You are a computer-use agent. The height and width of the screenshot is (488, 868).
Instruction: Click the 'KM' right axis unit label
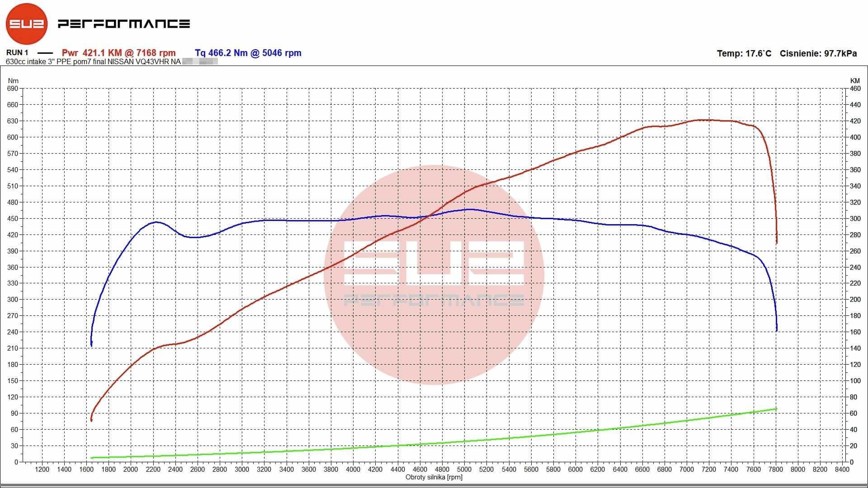pyautogui.click(x=854, y=81)
